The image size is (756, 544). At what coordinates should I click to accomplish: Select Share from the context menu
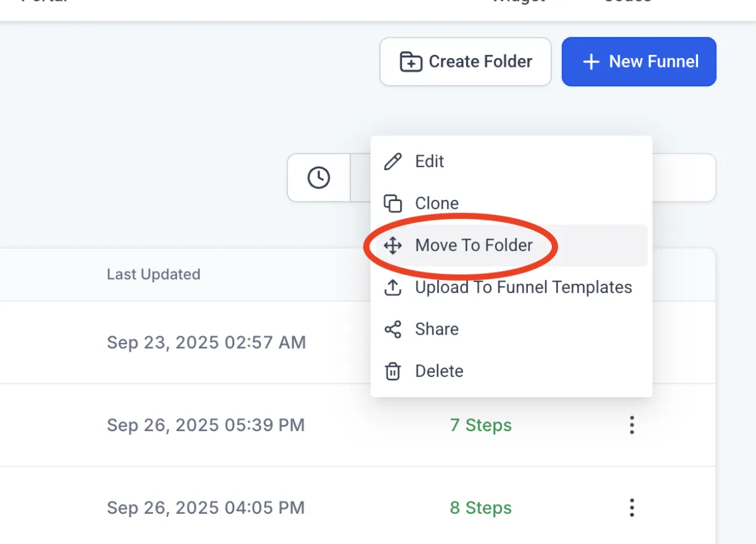tap(437, 329)
